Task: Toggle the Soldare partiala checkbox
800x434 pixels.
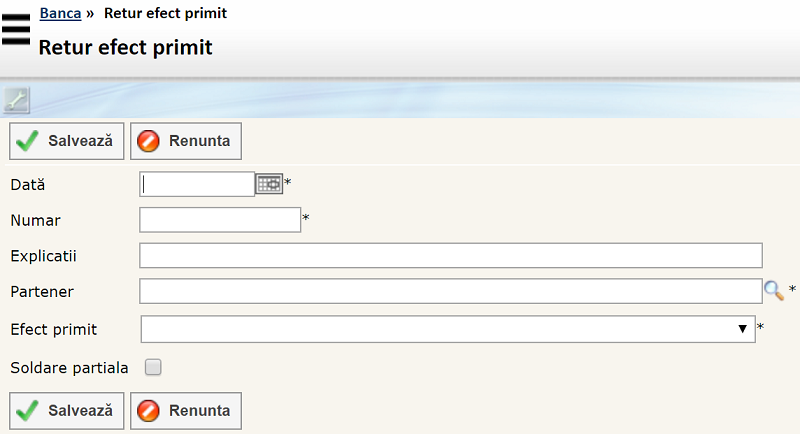Action: pyautogui.click(x=153, y=367)
